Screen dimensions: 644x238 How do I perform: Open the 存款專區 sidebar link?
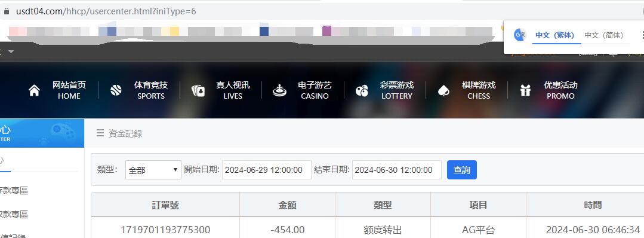[x=14, y=190]
